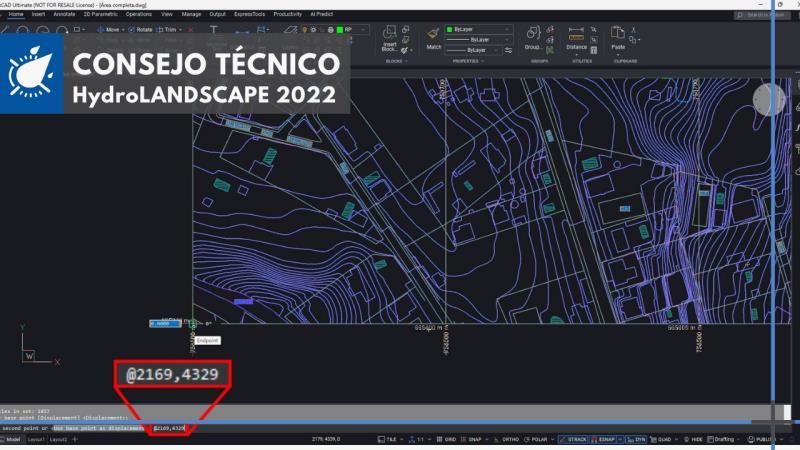The height and width of the screenshot is (450, 800).
Task: Open the ByLayer linetype dropdown
Action: coord(479,39)
